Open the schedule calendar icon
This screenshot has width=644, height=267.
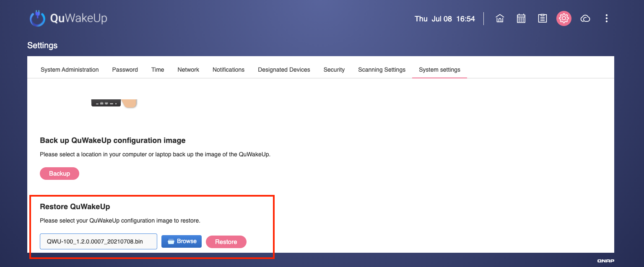coord(521,18)
